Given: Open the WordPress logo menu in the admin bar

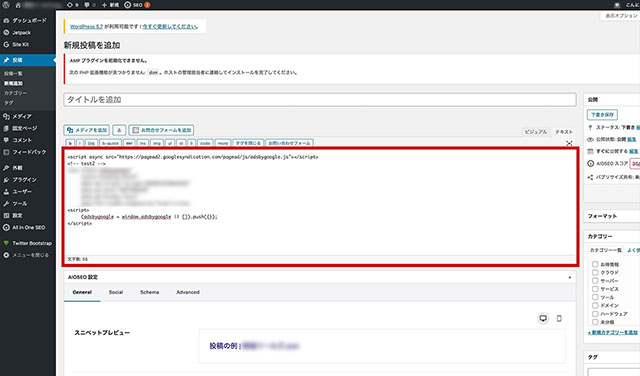Looking at the screenshot, I should [6, 5].
